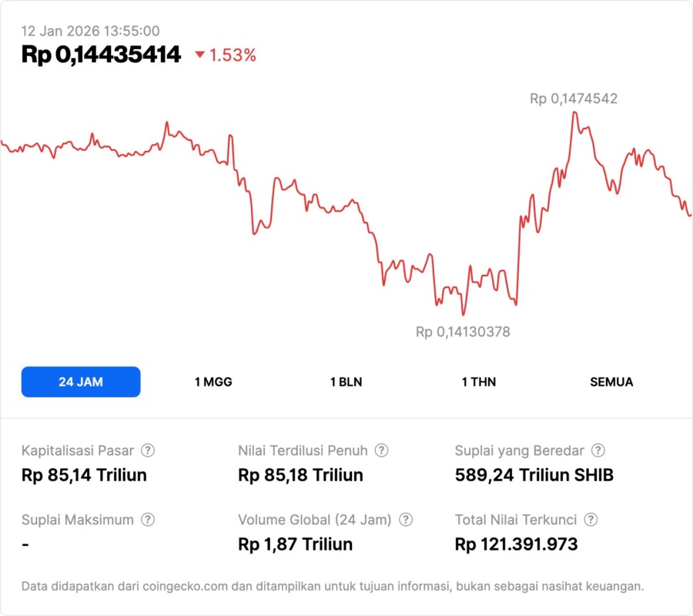Image resolution: width=693 pixels, height=616 pixels.
Task: Click the help icon next to Kapitalisasi Pasar
Action: [148, 450]
